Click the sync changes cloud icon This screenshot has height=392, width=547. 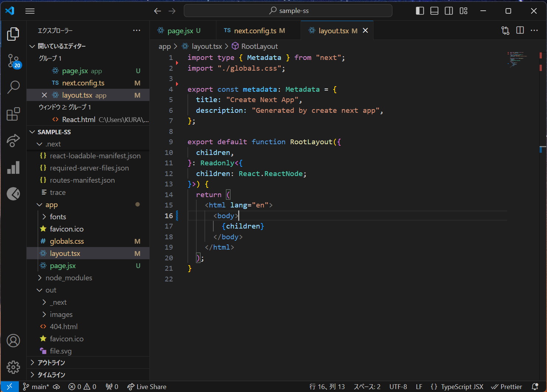point(57,386)
